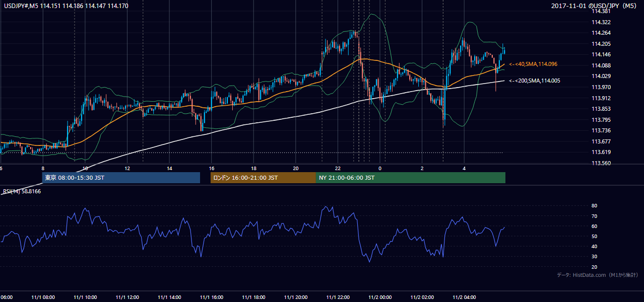Click RSI scale value 70
The width and height of the screenshot is (644, 302).
click(594, 216)
